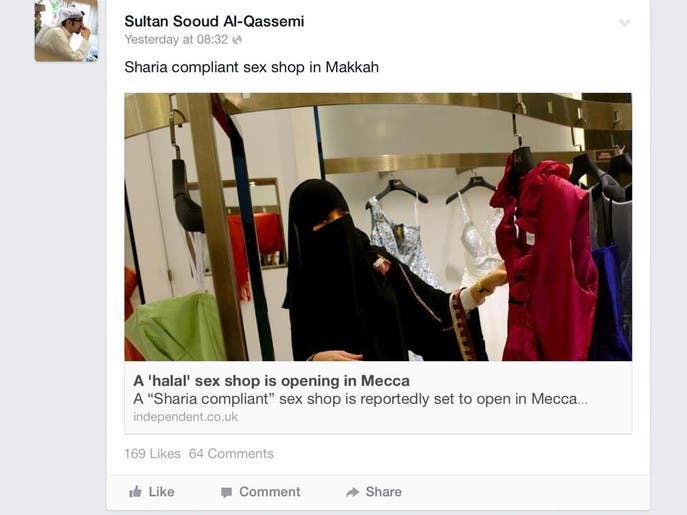This screenshot has height=515, width=687.
Task: Click the globe public privacy icon
Action: point(237,40)
